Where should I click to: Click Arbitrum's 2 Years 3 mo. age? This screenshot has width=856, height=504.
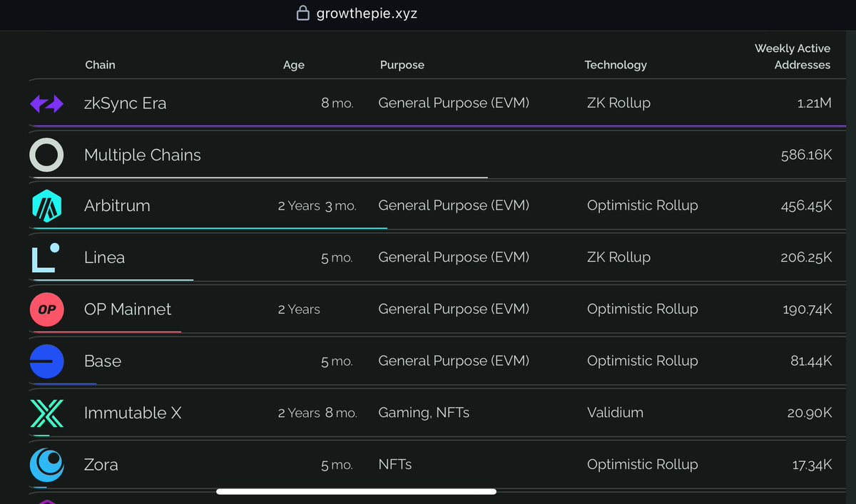coord(317,206)
